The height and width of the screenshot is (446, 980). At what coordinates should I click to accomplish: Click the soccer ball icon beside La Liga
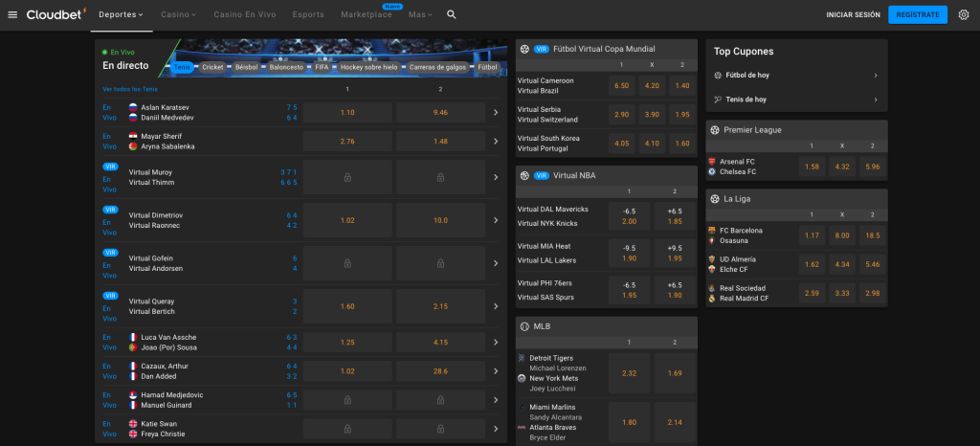pos(715,199)
